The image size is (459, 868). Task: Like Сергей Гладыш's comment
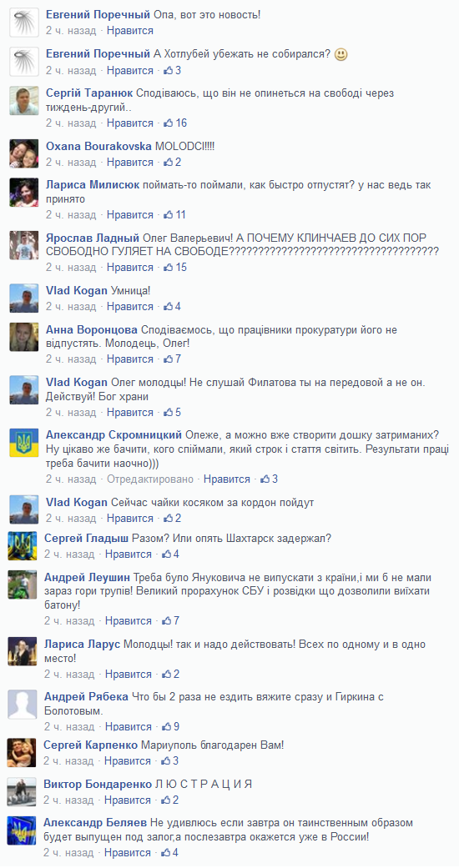tap(129, 554)
